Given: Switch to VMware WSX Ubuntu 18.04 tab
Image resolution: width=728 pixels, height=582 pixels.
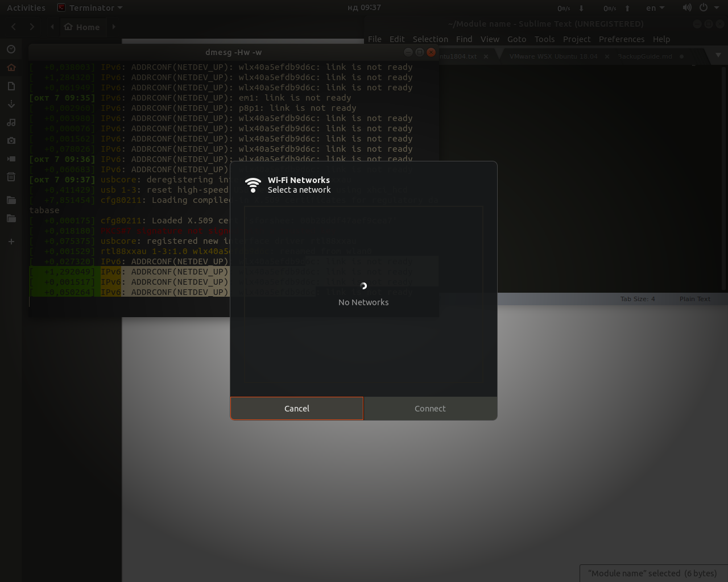Looking at the screenshot, I should click(553, 56).
